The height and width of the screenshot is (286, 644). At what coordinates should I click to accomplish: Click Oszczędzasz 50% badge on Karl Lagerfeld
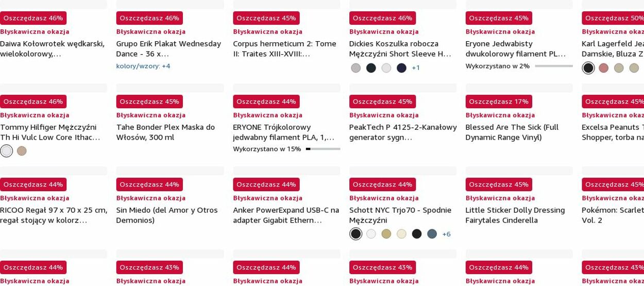point(613,18)
